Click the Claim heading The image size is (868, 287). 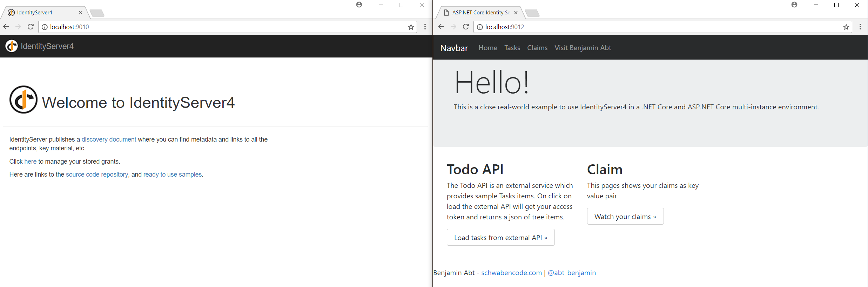[x=605, y=169]
